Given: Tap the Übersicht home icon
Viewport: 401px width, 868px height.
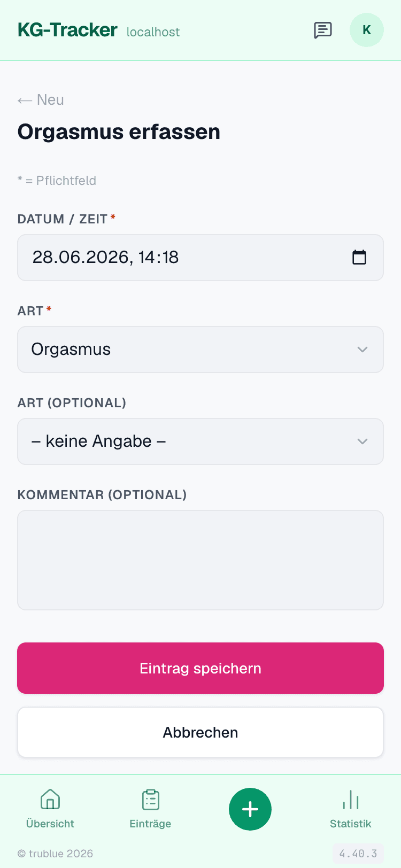Looking at the screenshot, I should point(50,800).
